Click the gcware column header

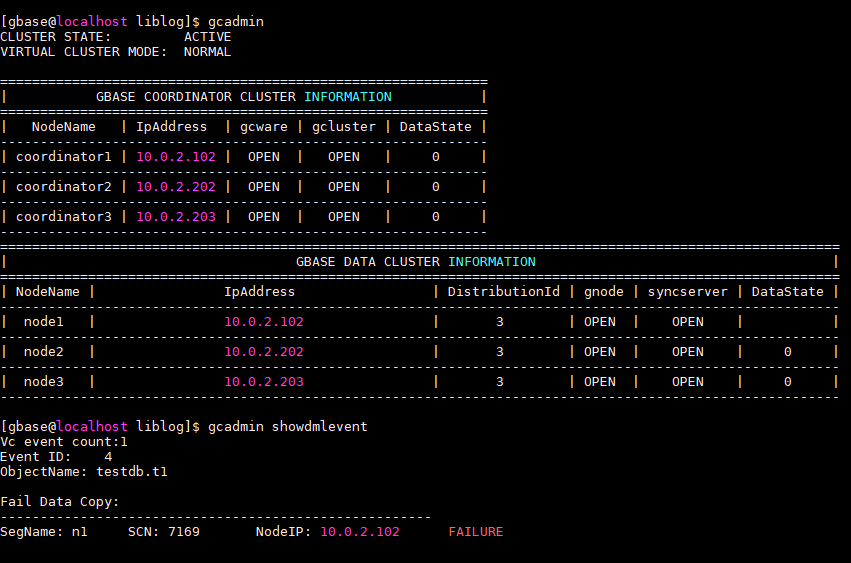(x=264, y=127)
